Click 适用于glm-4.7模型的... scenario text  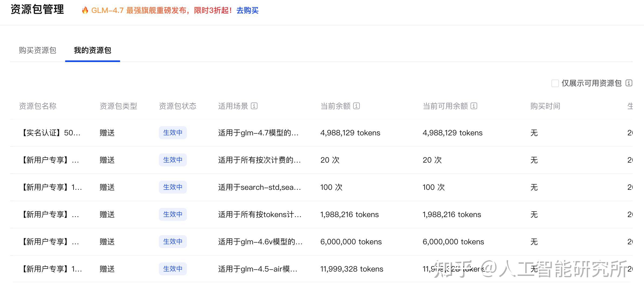tap(258, 133)
